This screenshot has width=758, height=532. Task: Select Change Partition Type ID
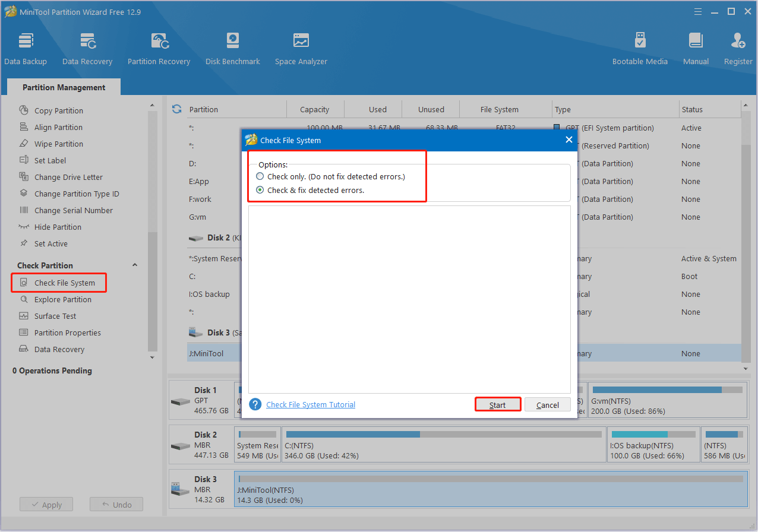77,194
